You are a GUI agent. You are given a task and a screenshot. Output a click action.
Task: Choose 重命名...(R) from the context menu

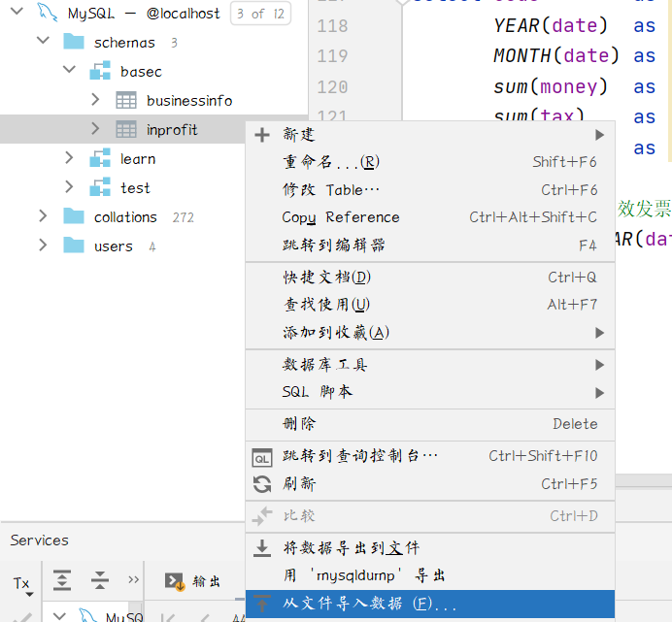click(430, 162)
